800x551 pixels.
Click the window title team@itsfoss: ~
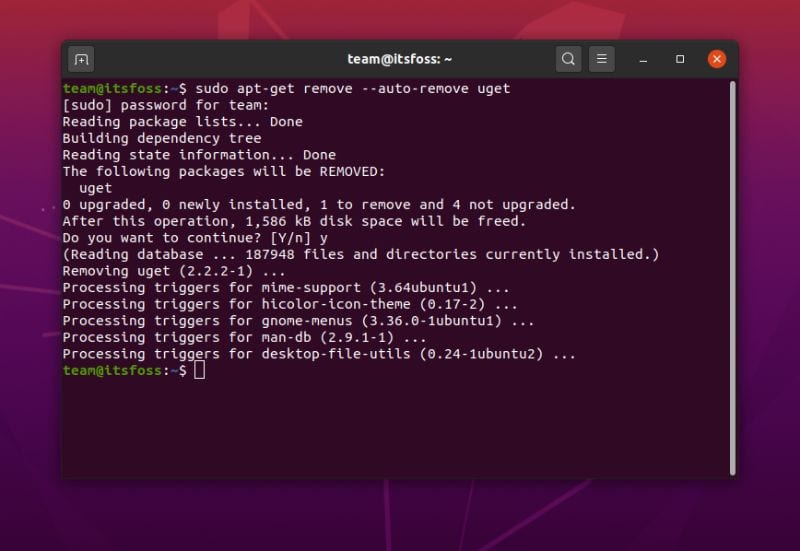[x=399, y=59]
